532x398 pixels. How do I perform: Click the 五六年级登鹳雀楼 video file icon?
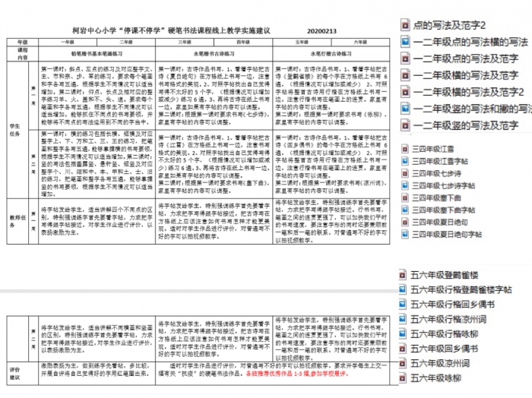[x=402, y=276]
